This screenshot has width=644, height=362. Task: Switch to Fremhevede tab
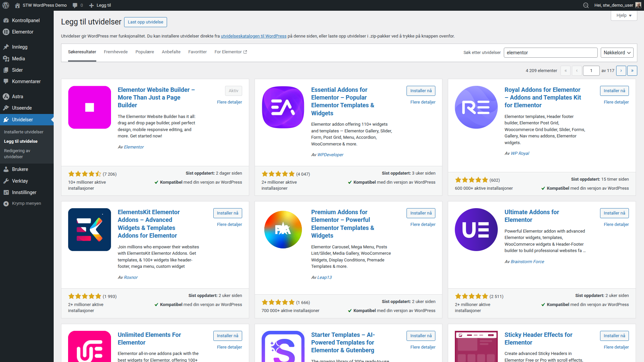[x=116, y=52]
